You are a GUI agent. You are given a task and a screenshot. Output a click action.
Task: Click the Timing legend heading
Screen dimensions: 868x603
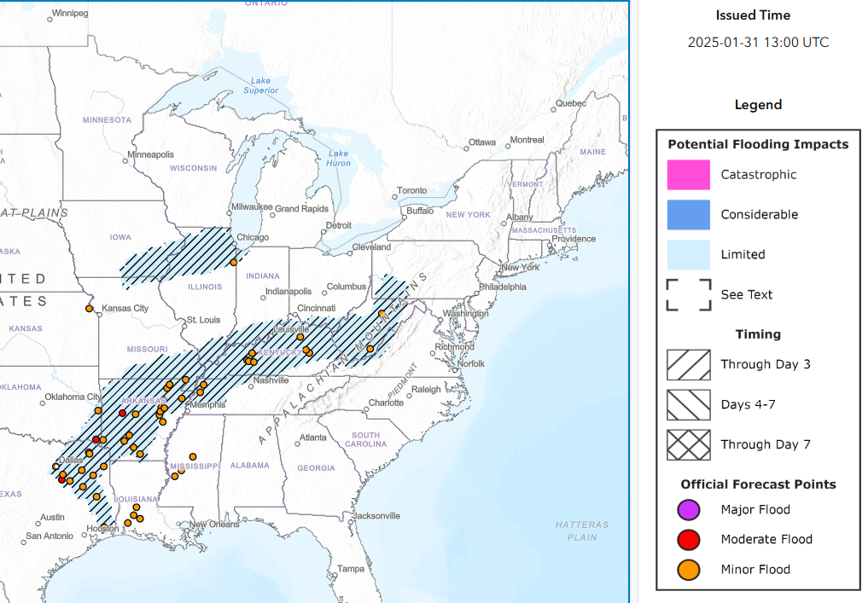click(x=758, y=334)
